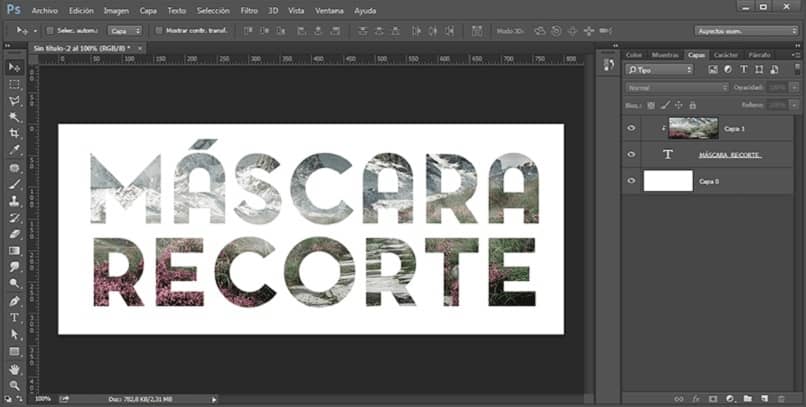Click the lock all layer icon
The height and width of the screenshot is (407, 806).
[692, 104]
